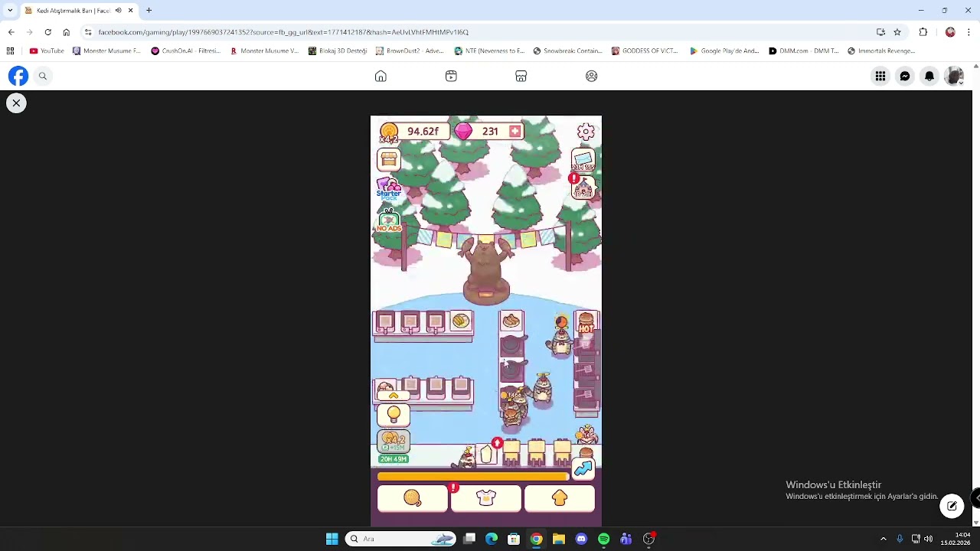
Task: Expand the Facebook account profile menu
Action: click(x=954, y=76)
